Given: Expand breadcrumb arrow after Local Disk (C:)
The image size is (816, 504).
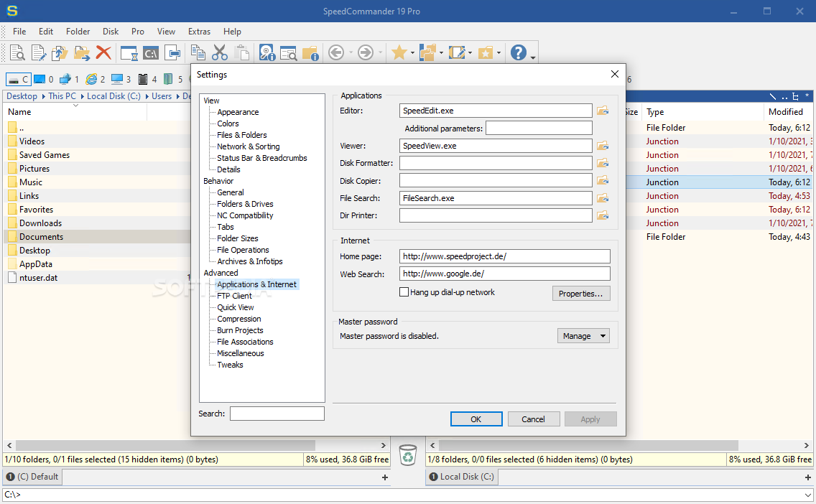Looking at the screenshot, I should (x=147, y=96).
